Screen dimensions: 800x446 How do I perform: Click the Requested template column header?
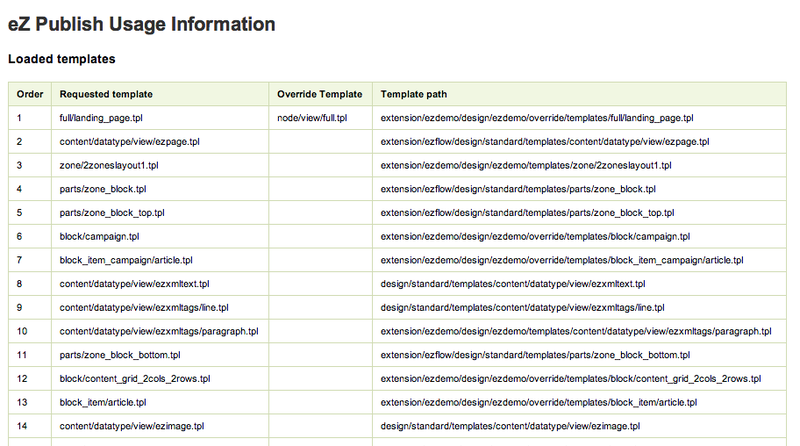pos(106,94)
